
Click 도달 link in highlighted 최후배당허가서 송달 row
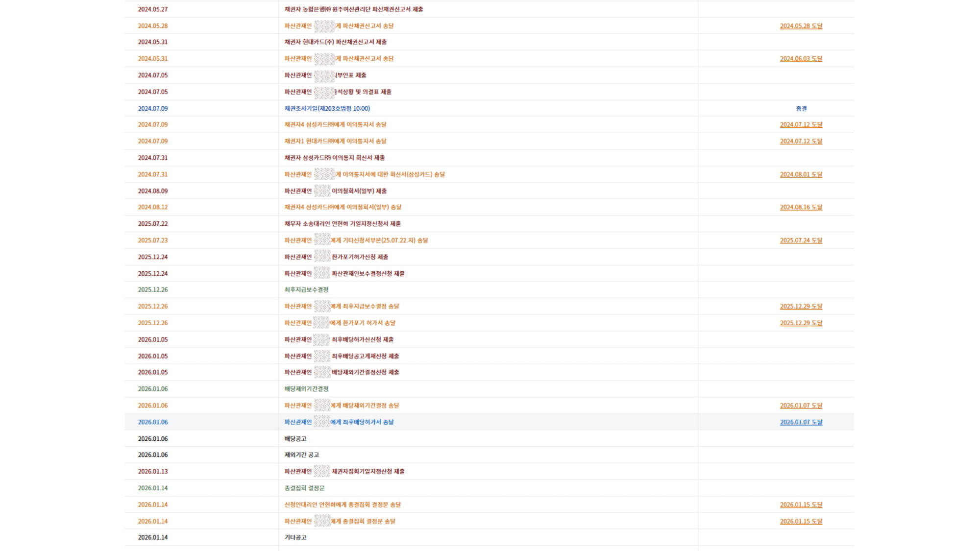(x=801, y=422)
